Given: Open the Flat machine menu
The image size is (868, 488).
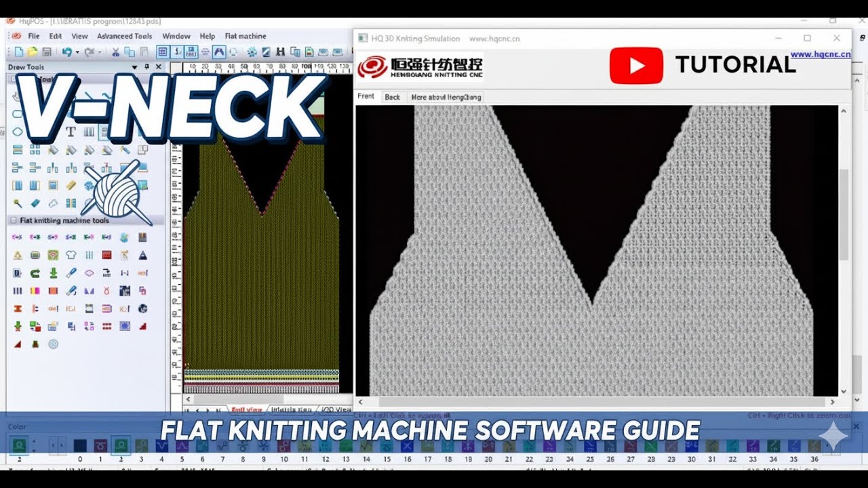Looking at the screenshot, I should (245, 36).
